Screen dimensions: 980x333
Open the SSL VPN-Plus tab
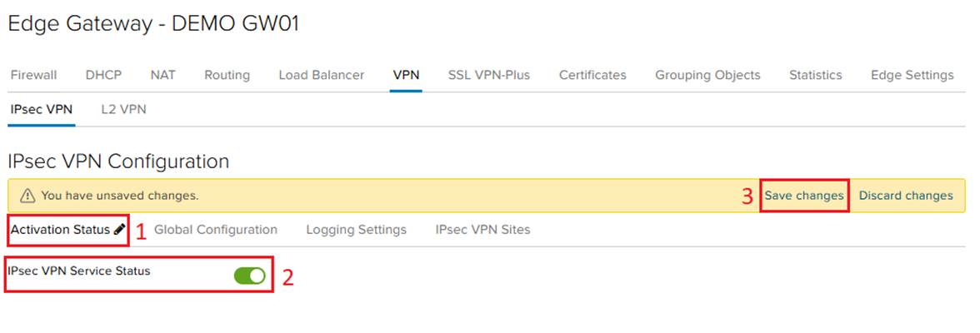488,75
